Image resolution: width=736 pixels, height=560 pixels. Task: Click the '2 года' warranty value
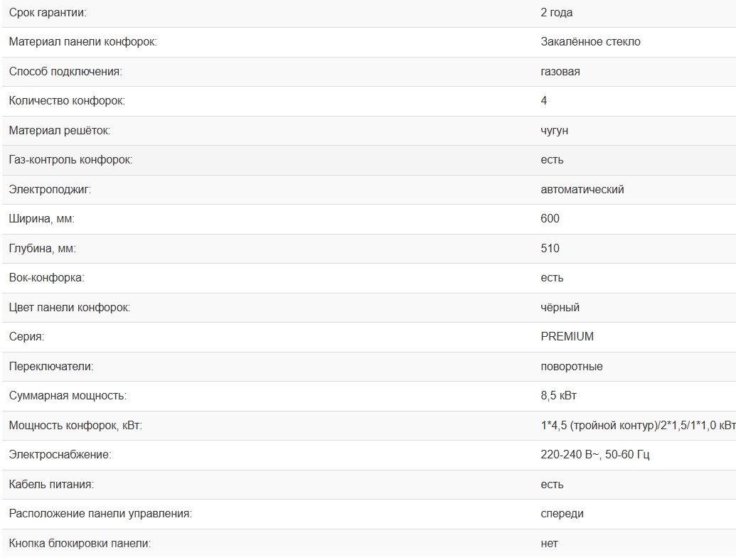tap(556, 13)
